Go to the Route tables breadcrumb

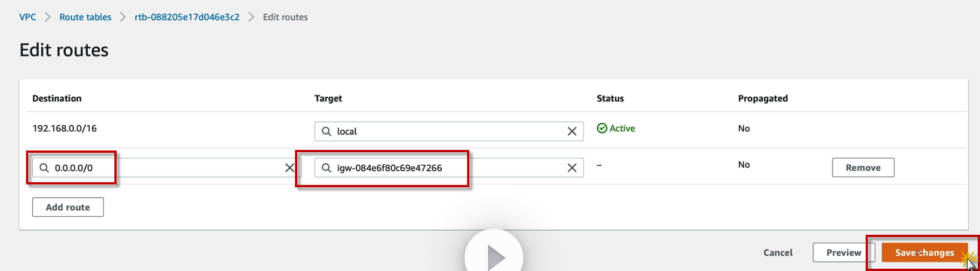(85, 17)
